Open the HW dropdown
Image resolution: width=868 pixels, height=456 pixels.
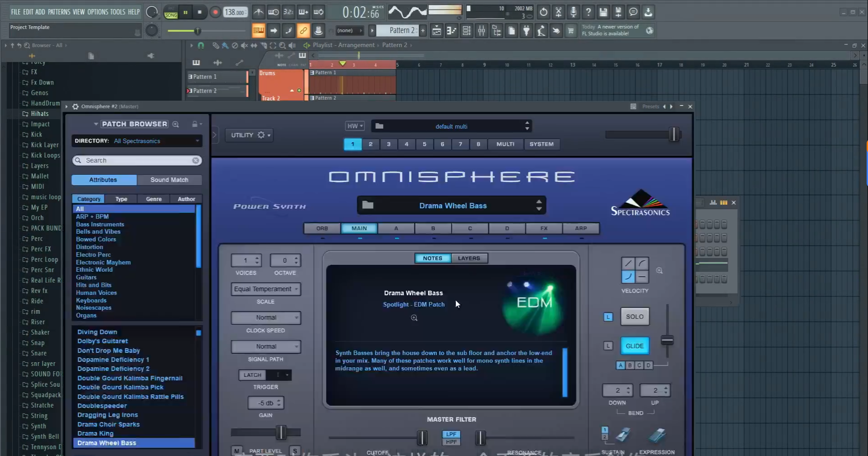point(355,126)
